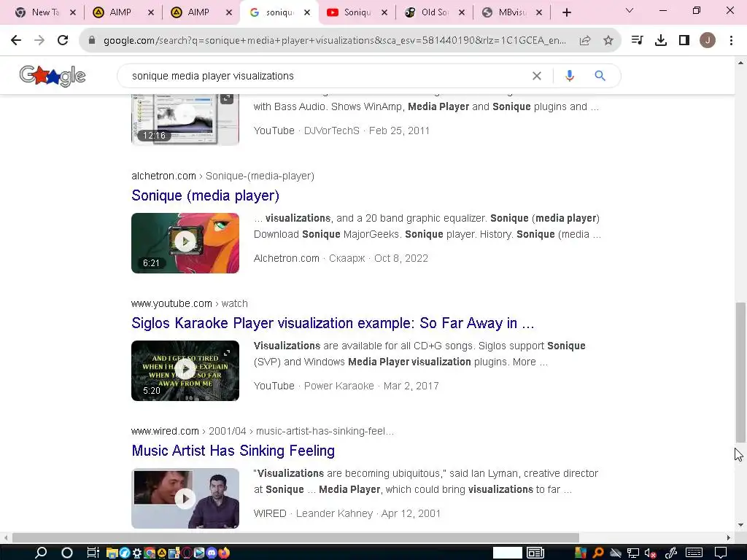Open Windows taskbar search
Viewport: 747px width, 560px height.
click(41, 553)
